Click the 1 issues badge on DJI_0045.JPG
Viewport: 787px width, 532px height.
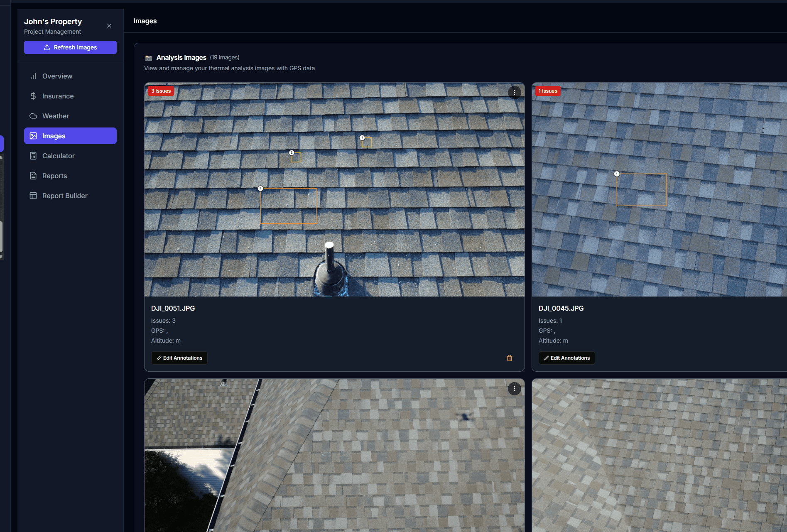tap(548, 91)
